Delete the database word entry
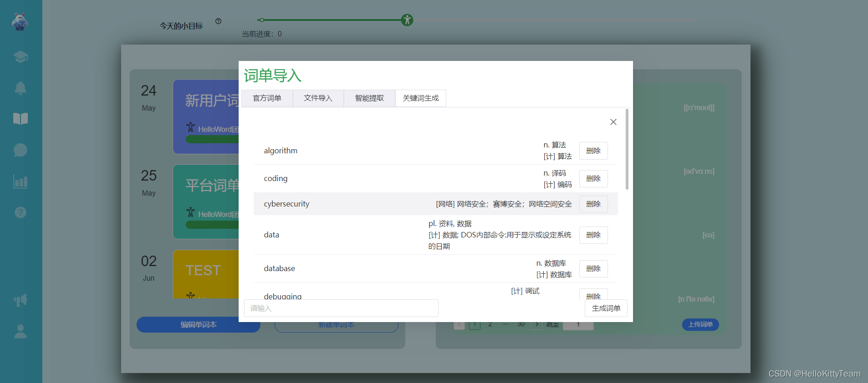Image resolution: width=868 pixels, height=383 pixels. click(593, 268)
